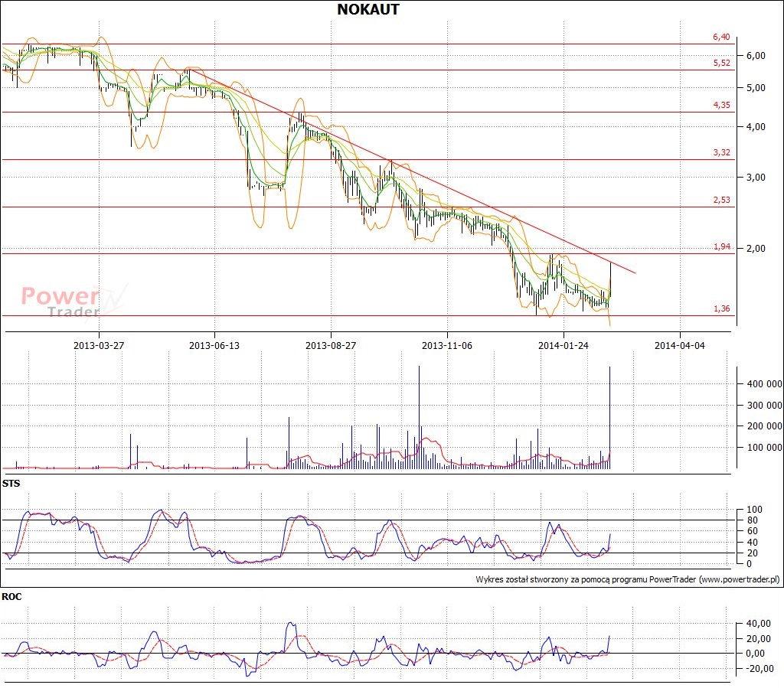Select the 2014-04-04 date label
784x688 pixels.
(680, 345)
